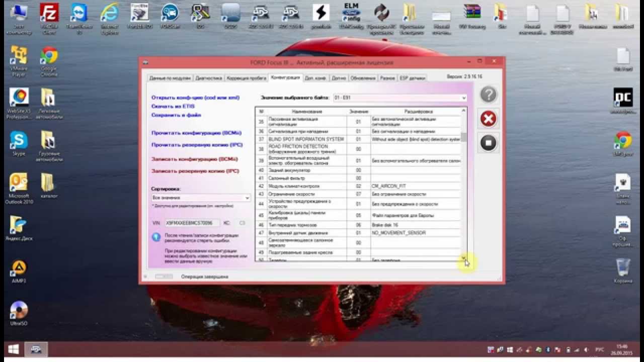
Task: Click the black stop icon button
Action: click(488, 143)
